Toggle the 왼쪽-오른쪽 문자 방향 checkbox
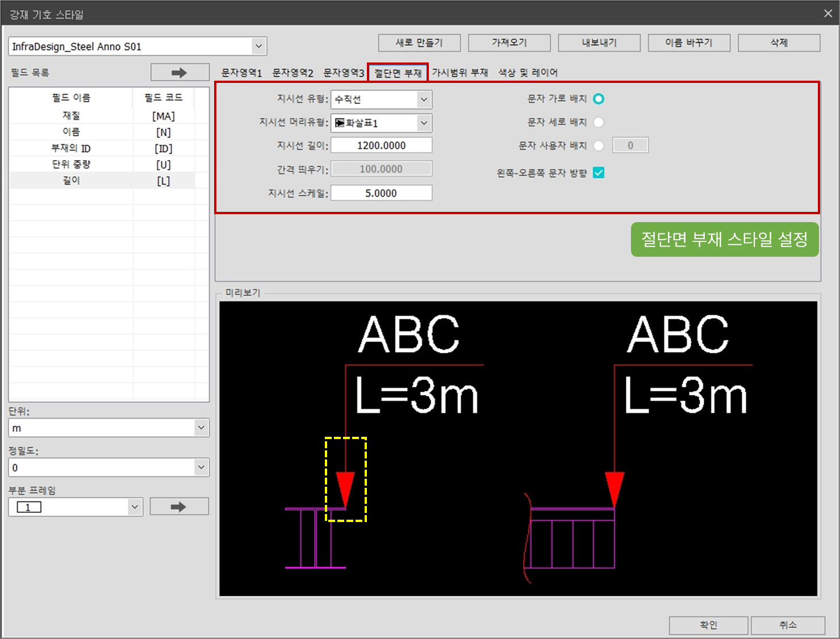The height and width of the screenshot is (639, 840). (x=599, y=173)
